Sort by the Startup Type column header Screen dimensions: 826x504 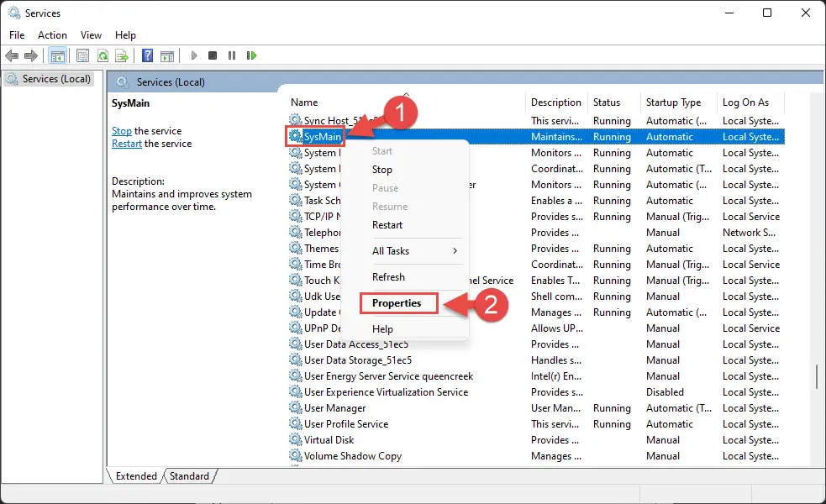coord(673,102)
